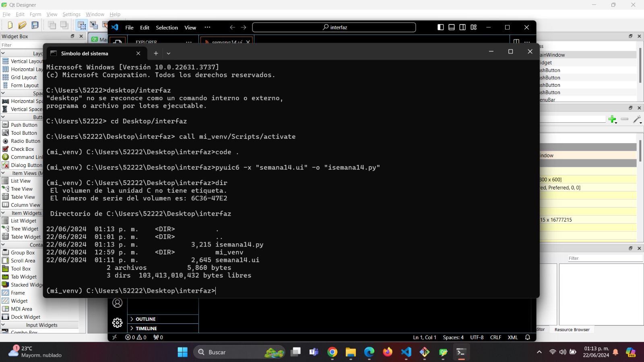Image resolution: width=644 pixels, height=362 pixels.
Task: Open Qt Designer Settings menu
Action: (71, 14)
